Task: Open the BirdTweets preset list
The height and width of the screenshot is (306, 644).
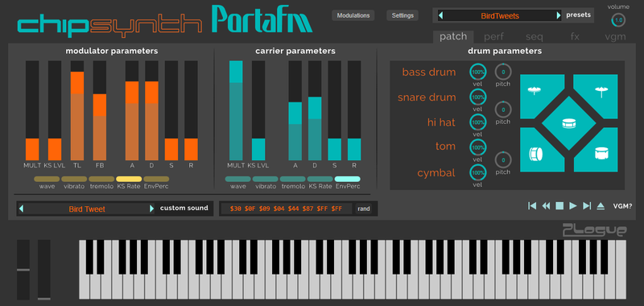Action: (499, 15)
